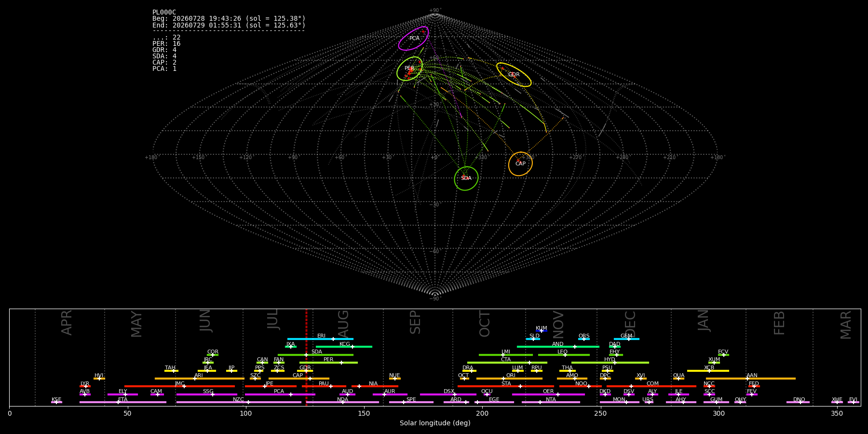Click the green LEO activity bar

coord(564,355)
